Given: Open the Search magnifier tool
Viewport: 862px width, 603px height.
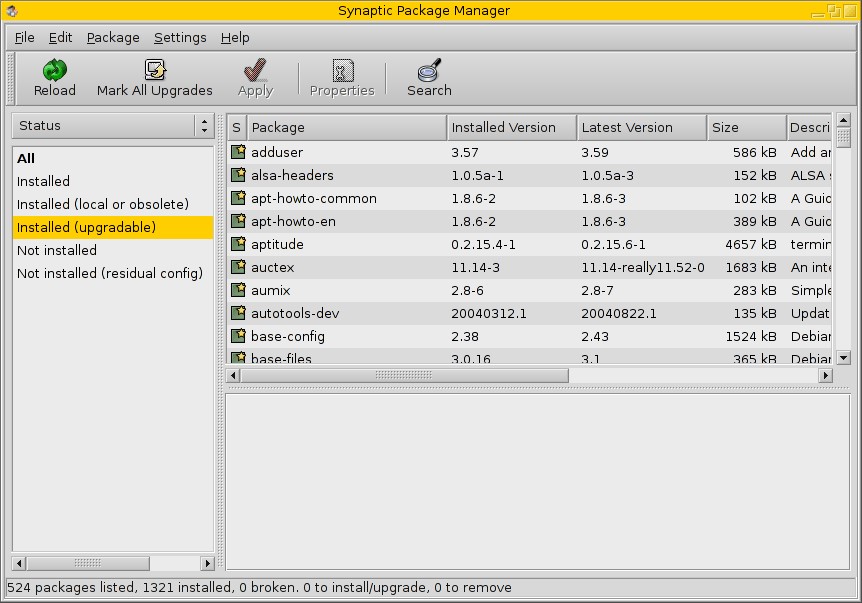Looking at the screenshot, I should pos(429,71).
